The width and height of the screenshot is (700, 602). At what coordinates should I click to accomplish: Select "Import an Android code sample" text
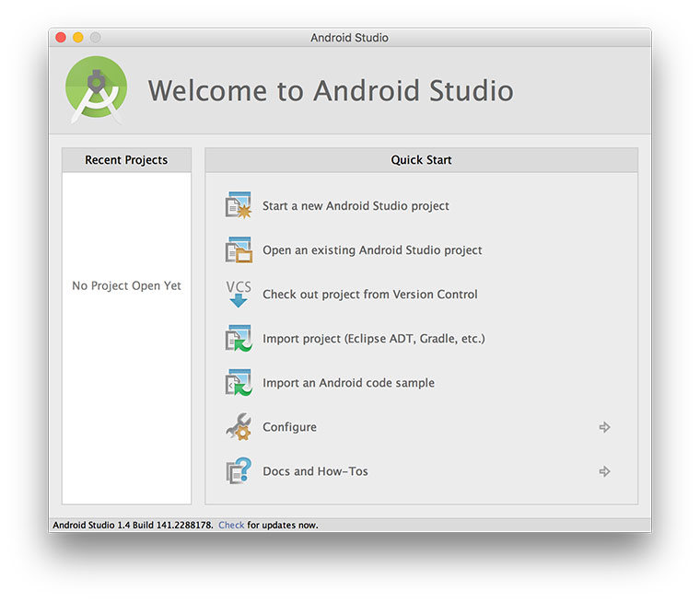(348, 383)
